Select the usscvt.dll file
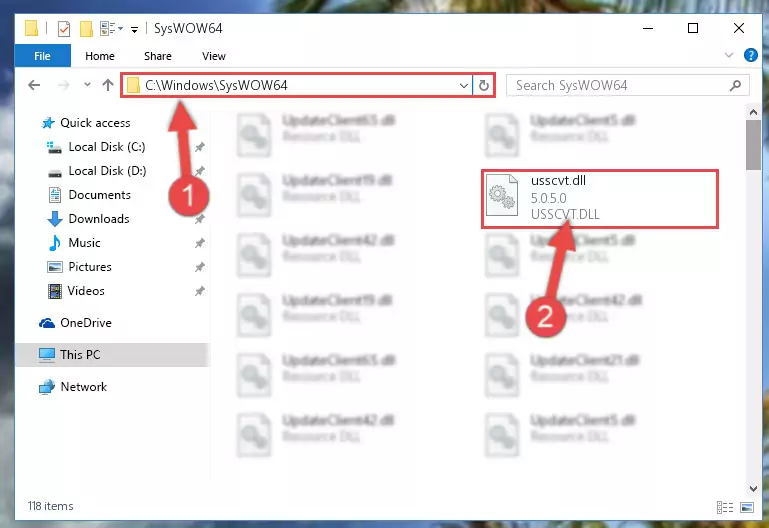 coord(600,199)
